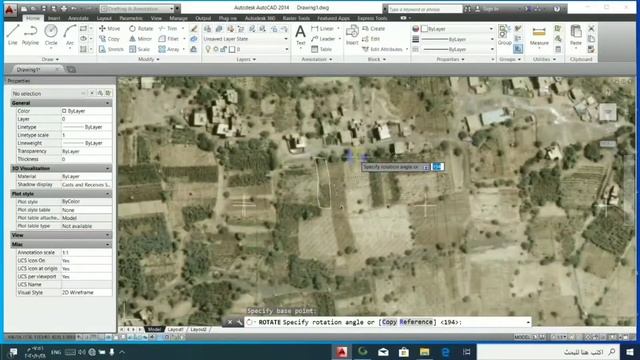
Task: Open the Insert ribbon tab
Action: [x=54, y=18]
